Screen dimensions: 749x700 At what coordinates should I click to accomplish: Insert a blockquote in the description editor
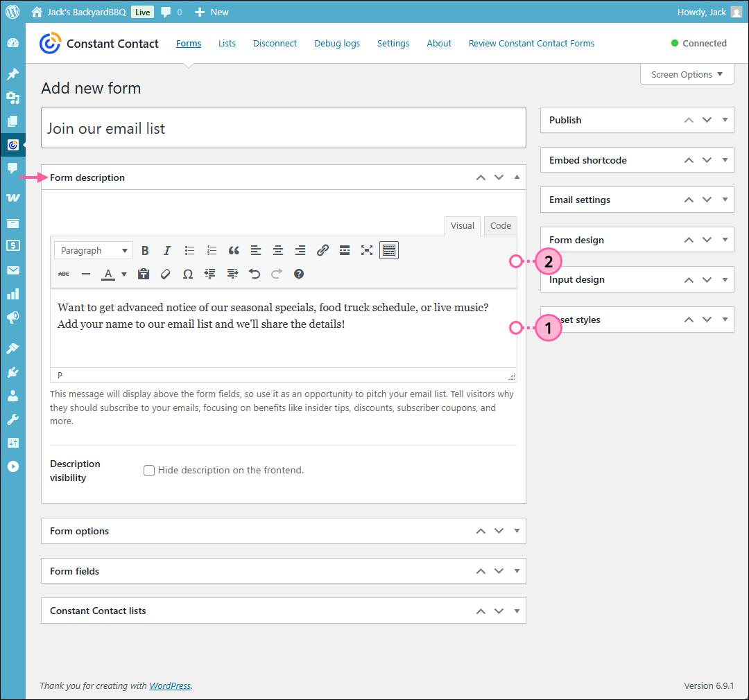tap(234, 250)
